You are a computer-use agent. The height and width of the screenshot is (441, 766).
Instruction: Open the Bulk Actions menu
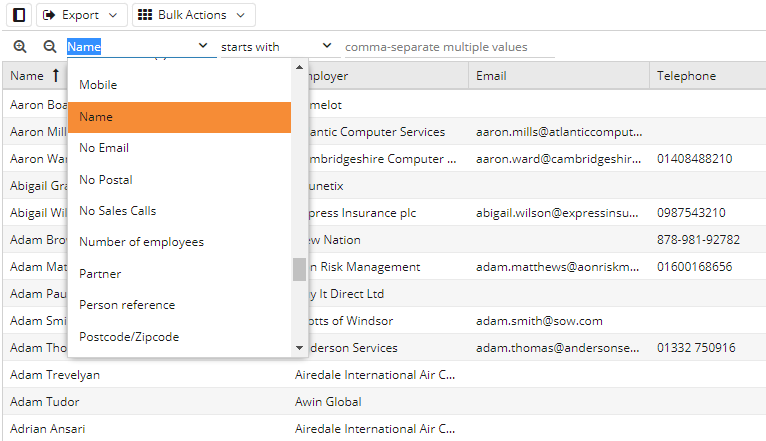[x=193, y=15]
